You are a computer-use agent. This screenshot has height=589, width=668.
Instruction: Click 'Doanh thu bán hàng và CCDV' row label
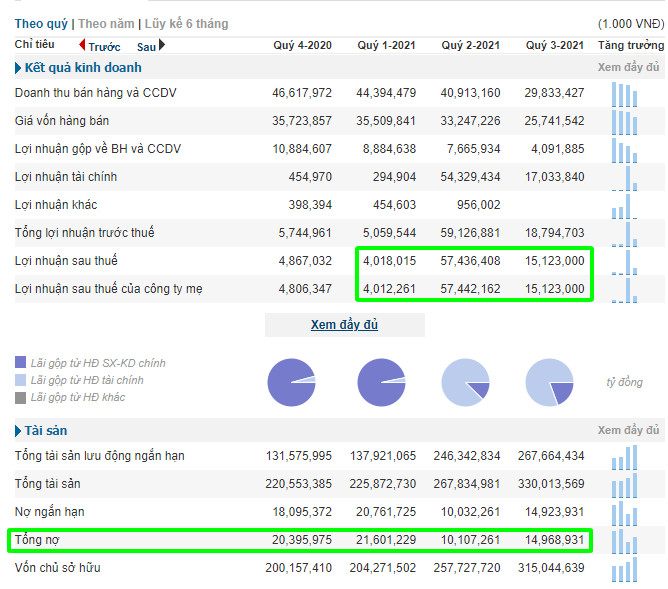pyautogui.click(x=95, y=93)
